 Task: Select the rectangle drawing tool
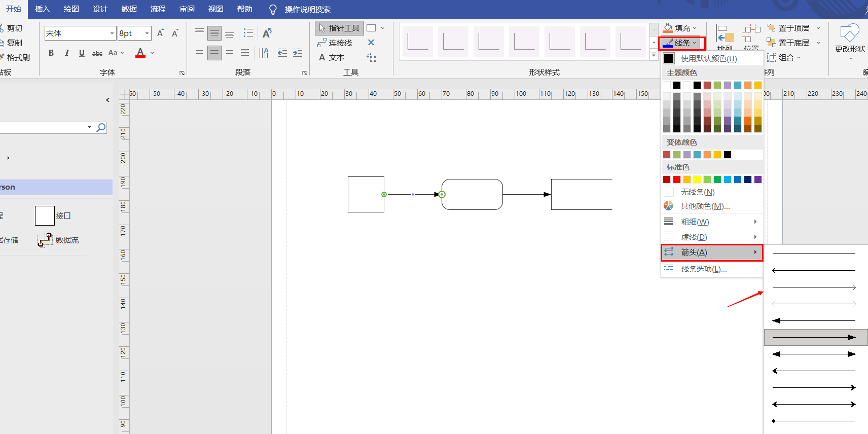point(371,28)
